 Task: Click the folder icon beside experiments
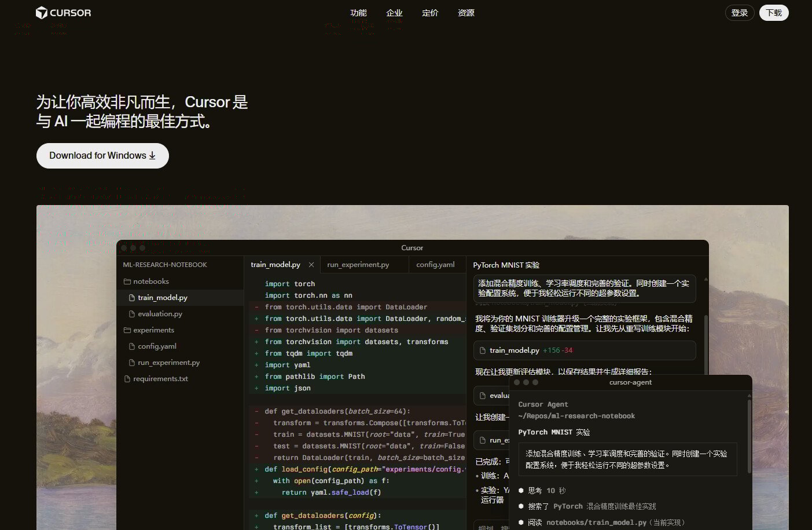pyautogui.click(x=127, y=330)
